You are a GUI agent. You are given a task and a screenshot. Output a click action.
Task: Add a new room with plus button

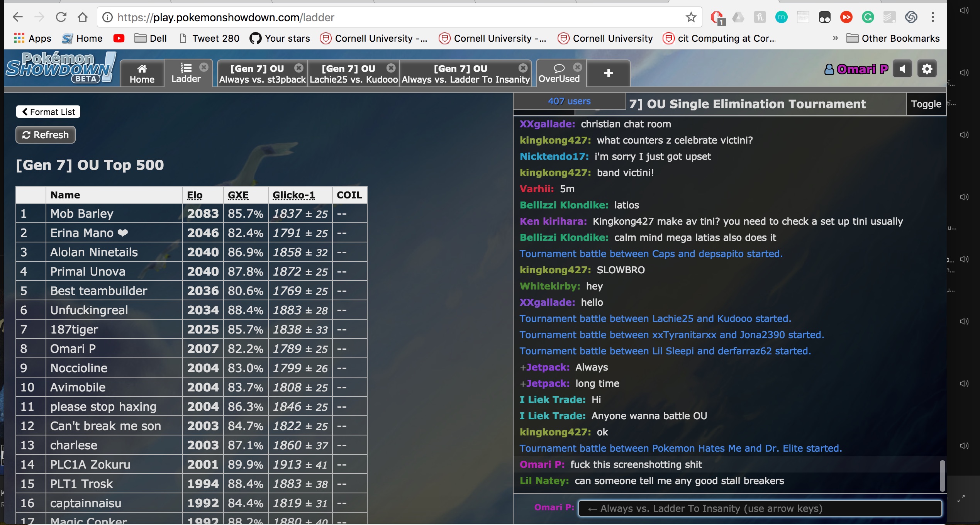click(x=609, y=73)
